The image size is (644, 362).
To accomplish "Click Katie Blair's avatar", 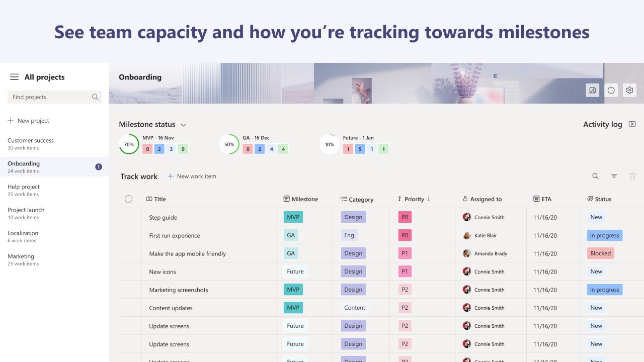I will coord(466,235).
